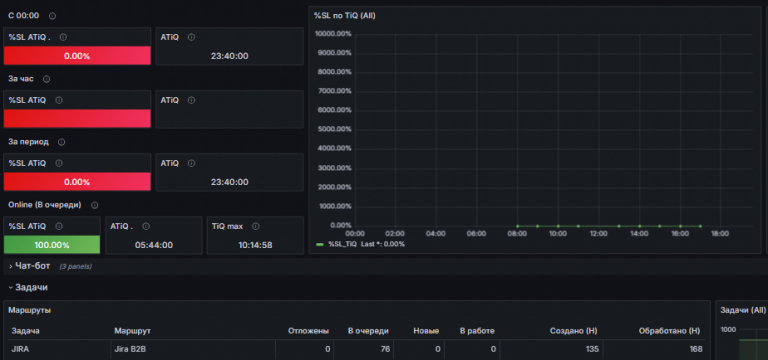Open the Маршруты panel title menu
Screen dimensions: 768x360
coord(29,310)
